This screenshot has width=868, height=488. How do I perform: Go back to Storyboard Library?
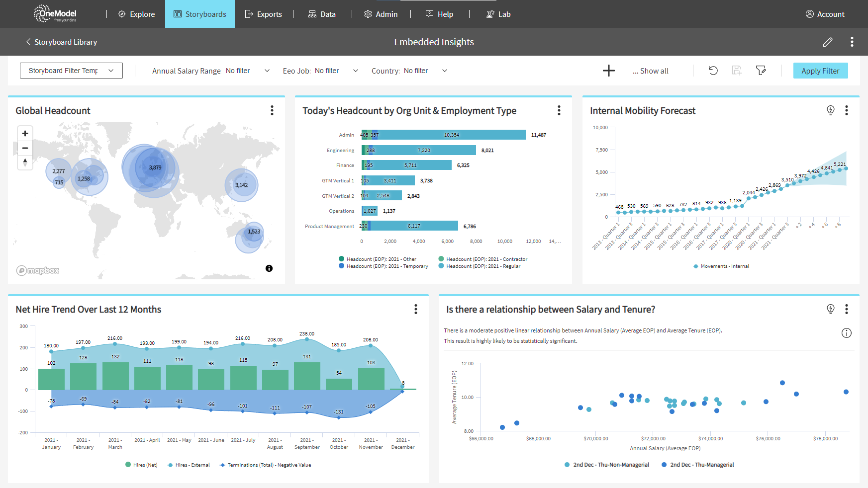[x=61, y=42]
